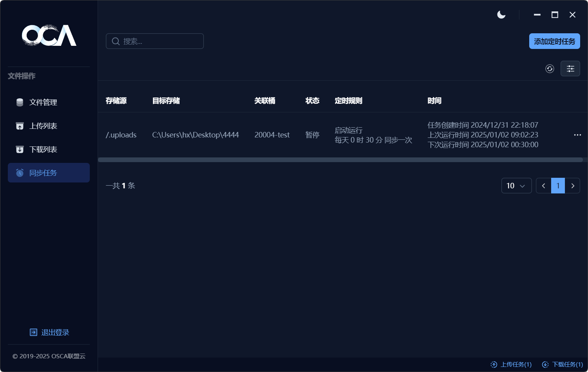The width and height of the screenshot is (588, 372).
Task: Expand the page size dropdown showing 10
Action: tap(516, 186)
